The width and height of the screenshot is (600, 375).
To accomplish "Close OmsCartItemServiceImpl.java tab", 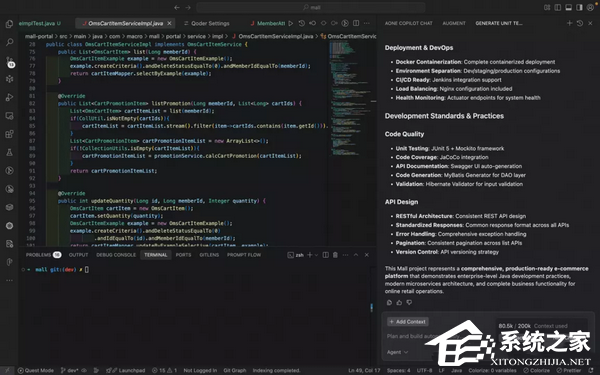I will pos(169,23).
